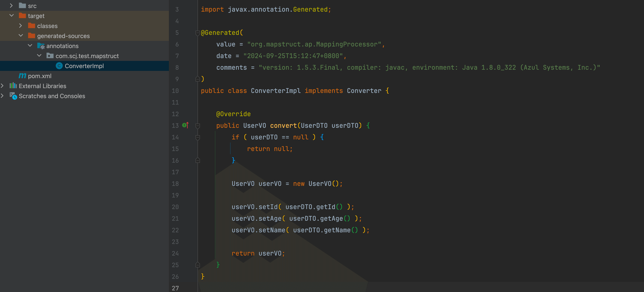Collapse the target folder
Image resolution: width=644 pixels, height=292 pixels.
coord(11,15)
